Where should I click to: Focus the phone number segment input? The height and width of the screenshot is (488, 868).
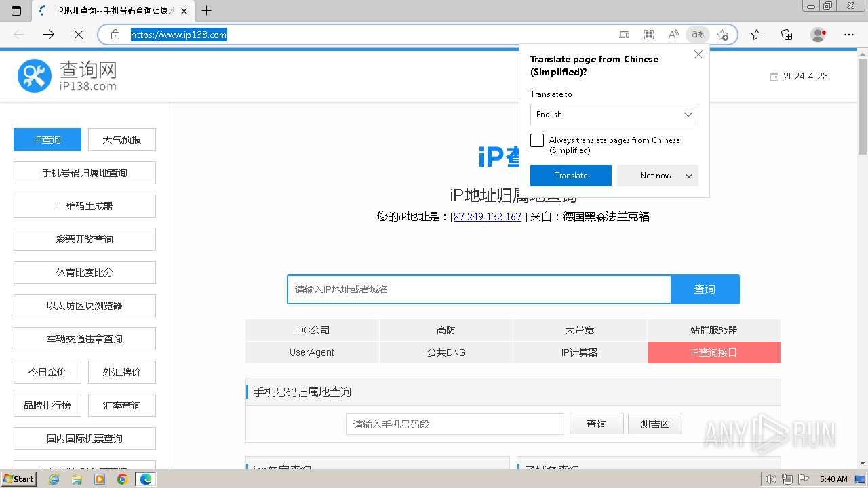(455, 424)
